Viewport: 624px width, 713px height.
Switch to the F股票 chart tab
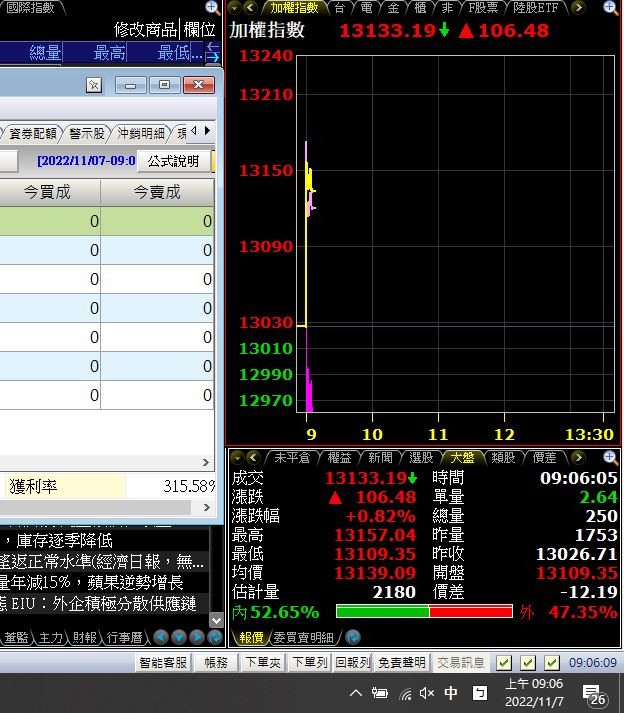click(x=483, y=8)
